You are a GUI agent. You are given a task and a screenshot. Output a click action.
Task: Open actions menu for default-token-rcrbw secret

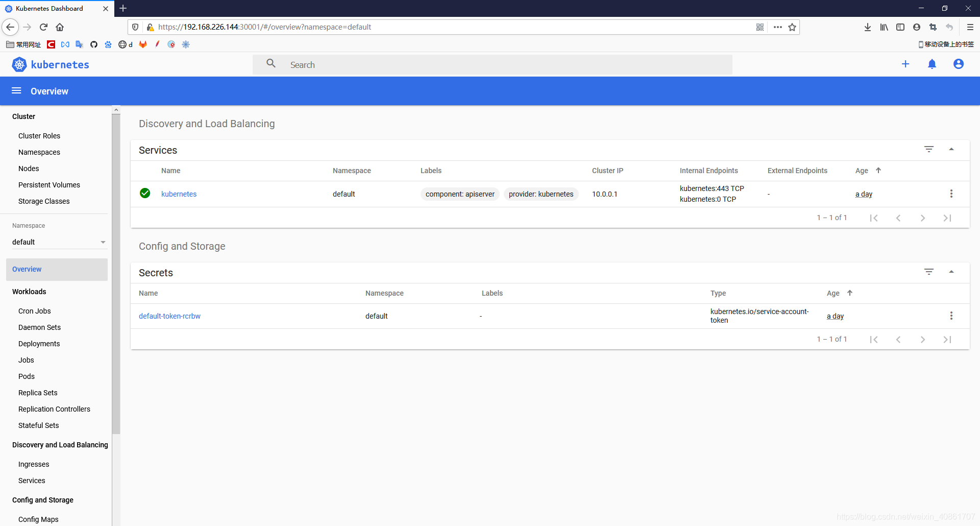951,316
